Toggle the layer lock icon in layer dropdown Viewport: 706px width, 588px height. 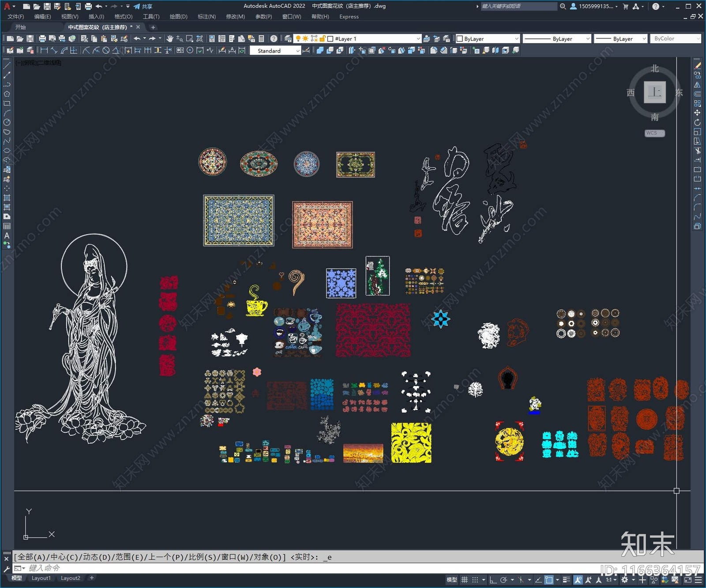[323, 39]
